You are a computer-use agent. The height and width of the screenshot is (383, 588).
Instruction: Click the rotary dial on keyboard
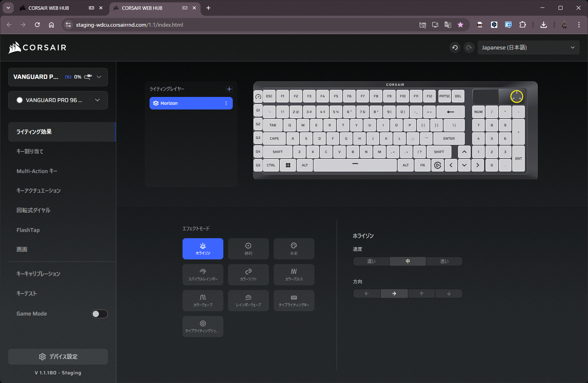click(517, 96)
